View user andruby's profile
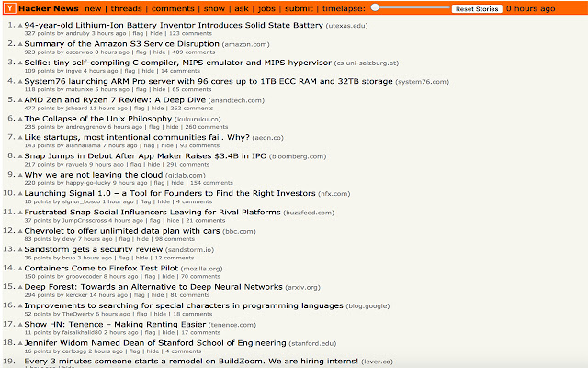The height and width of the screenshot is (368, 588). (x=77, y=33)
